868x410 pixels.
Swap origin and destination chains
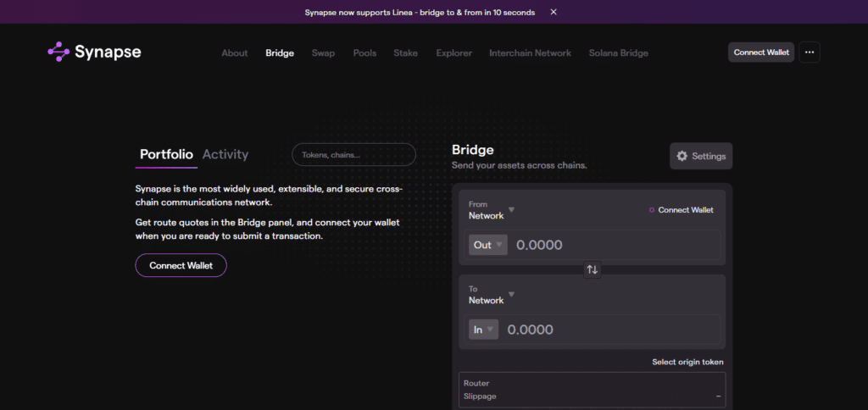pos(593,269)
